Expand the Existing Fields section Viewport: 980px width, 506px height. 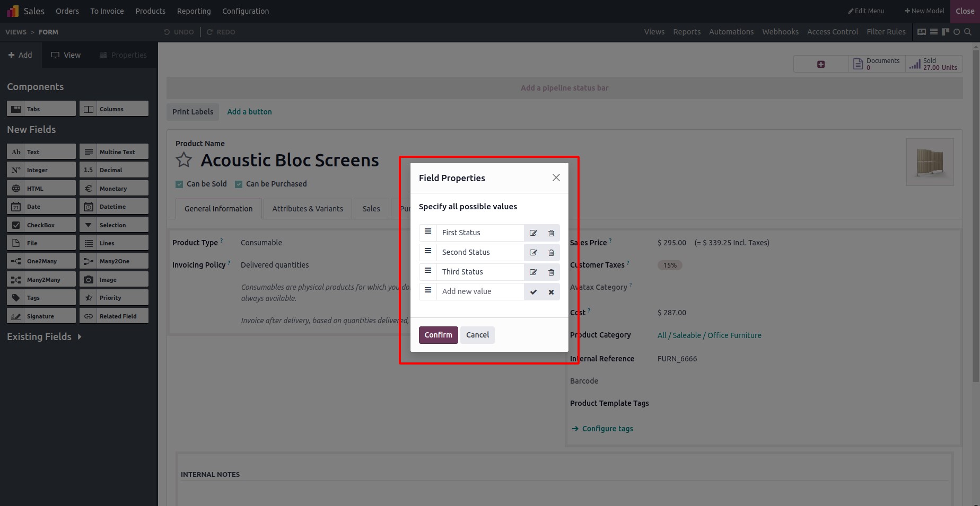(45, 337)
